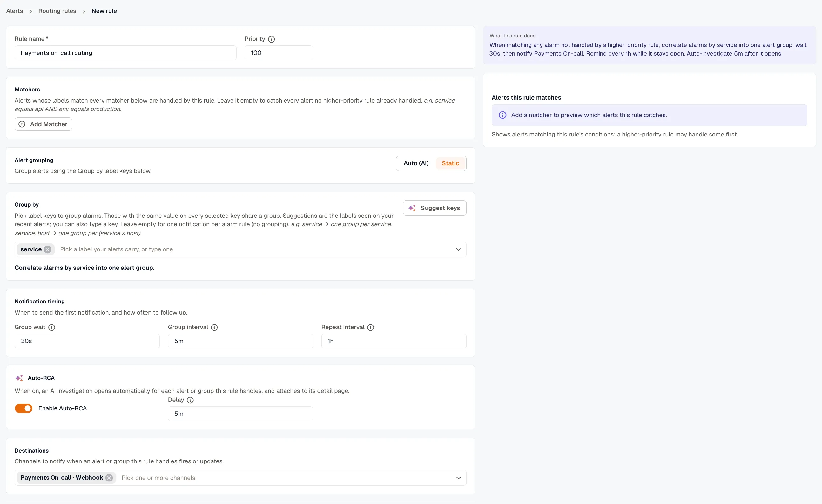The height and width of the screenshot is (504, 822).
Task: Click the Enable Auto-RCA label
Action: coord(63,408)
